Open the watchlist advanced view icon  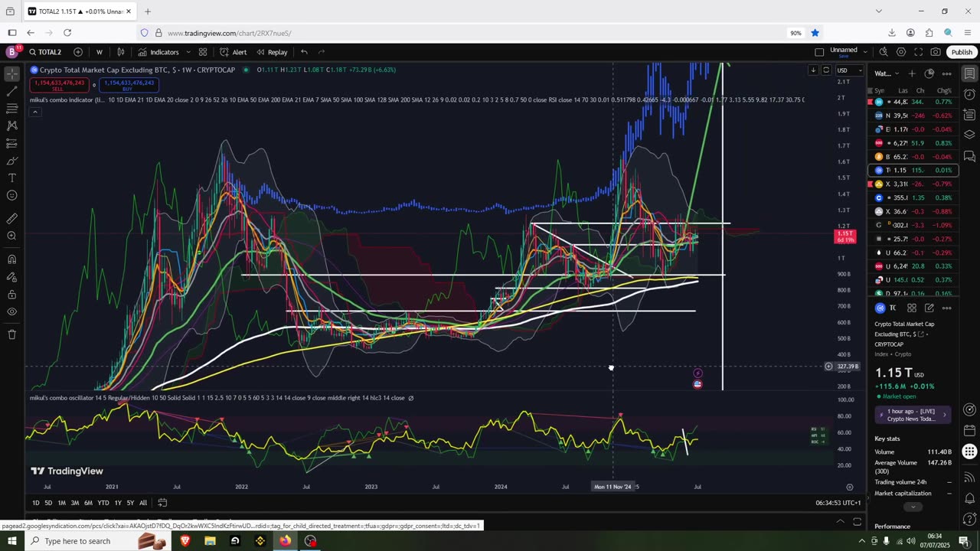tap(929, 73)
